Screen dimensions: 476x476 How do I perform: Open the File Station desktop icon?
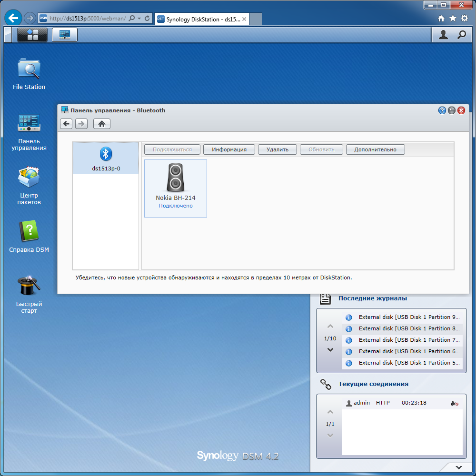(x=29, y=74)
